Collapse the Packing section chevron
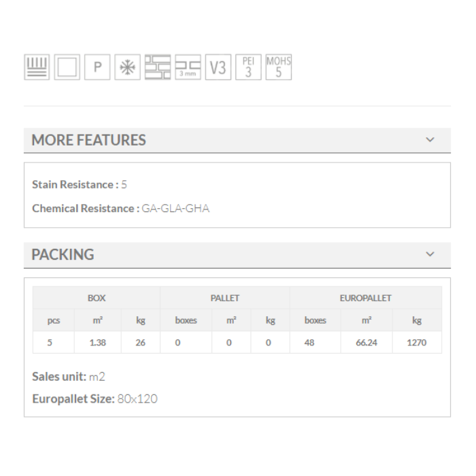The image size is (476, 476). (430, 254)
